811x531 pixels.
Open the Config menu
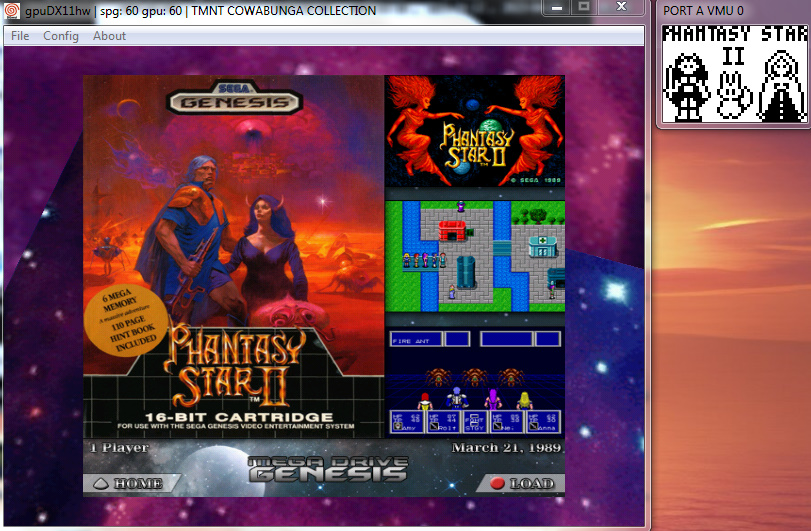[61, 36]
